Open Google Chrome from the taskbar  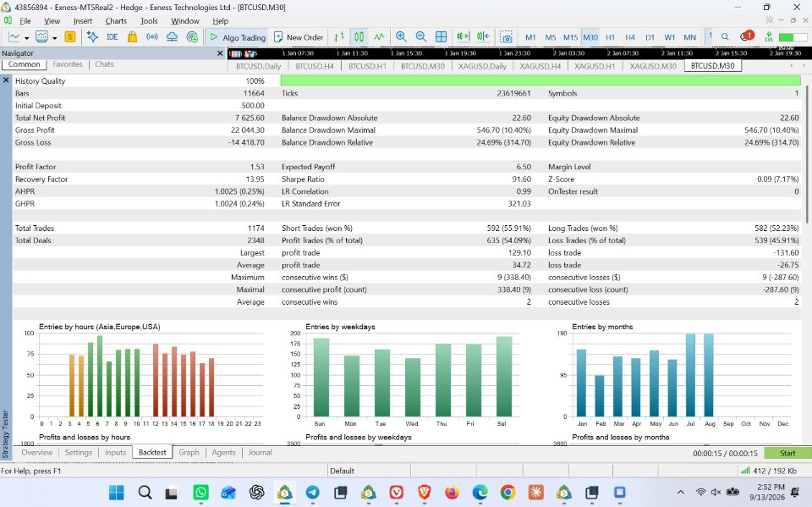507,492
